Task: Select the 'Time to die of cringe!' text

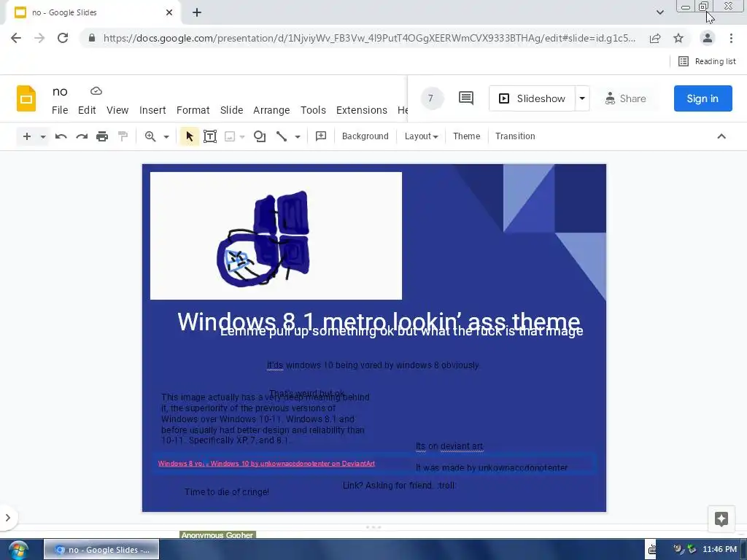Action: (227, 492)
